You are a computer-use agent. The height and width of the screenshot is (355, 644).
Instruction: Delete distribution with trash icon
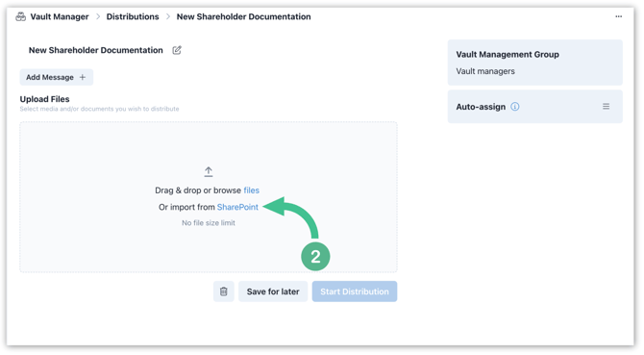point(223,292)
